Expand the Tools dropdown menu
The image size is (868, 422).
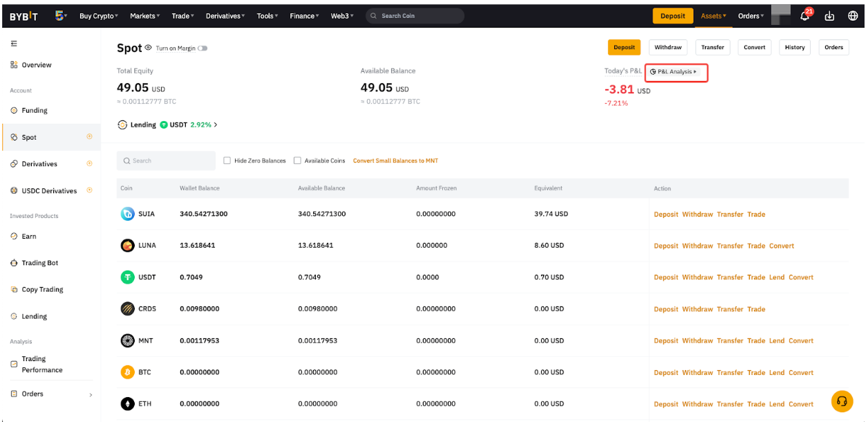pos(267,16)
